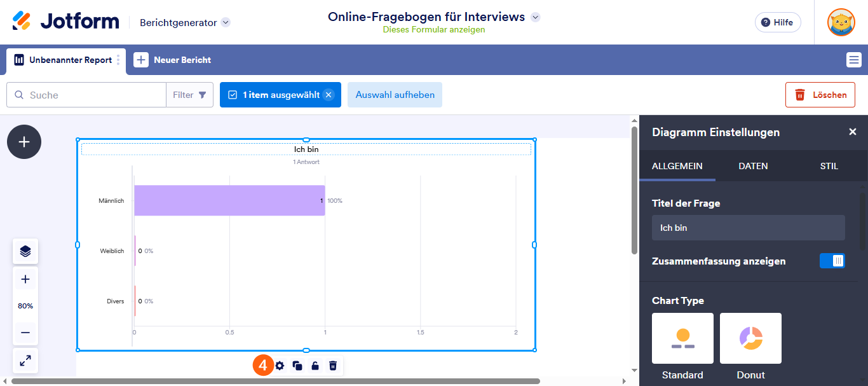Screen dimensions: 868x386
Task: Open the user avatar menu
Action: tap(841, 22)
